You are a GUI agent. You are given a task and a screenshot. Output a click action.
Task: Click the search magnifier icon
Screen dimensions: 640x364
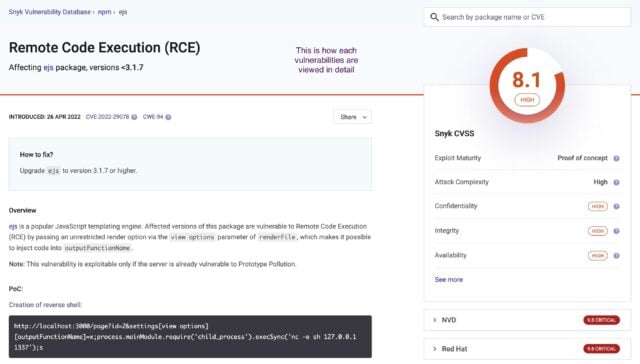click(x=434, y=17)
